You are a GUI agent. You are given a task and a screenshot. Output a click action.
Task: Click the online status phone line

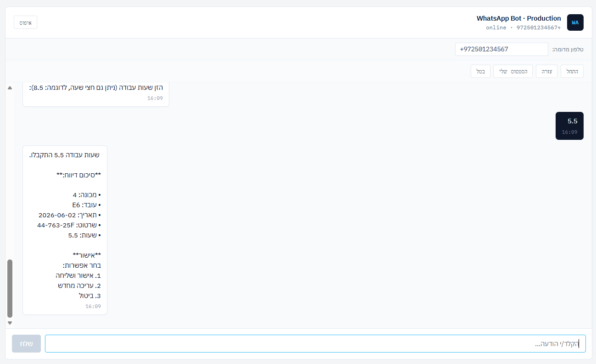coord(524,28)
